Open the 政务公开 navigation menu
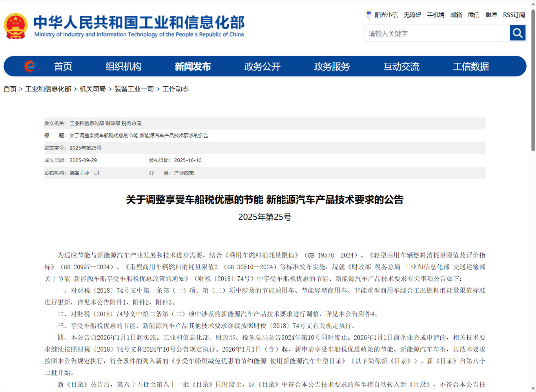This screenshot has height=392, width=536. 262,66
